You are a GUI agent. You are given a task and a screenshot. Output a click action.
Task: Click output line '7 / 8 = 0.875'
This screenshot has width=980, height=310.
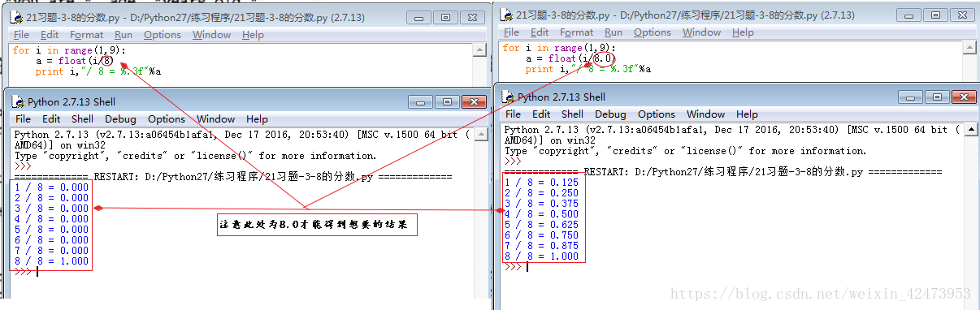click(x=541, y=246)
